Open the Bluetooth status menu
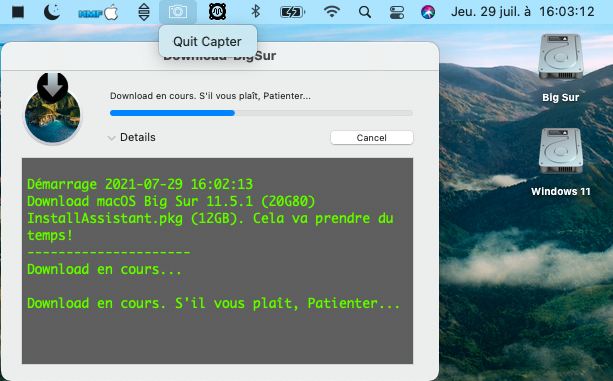Image resolution: width=613 pixels, height=381 pixels. click(x=256, y=12)
